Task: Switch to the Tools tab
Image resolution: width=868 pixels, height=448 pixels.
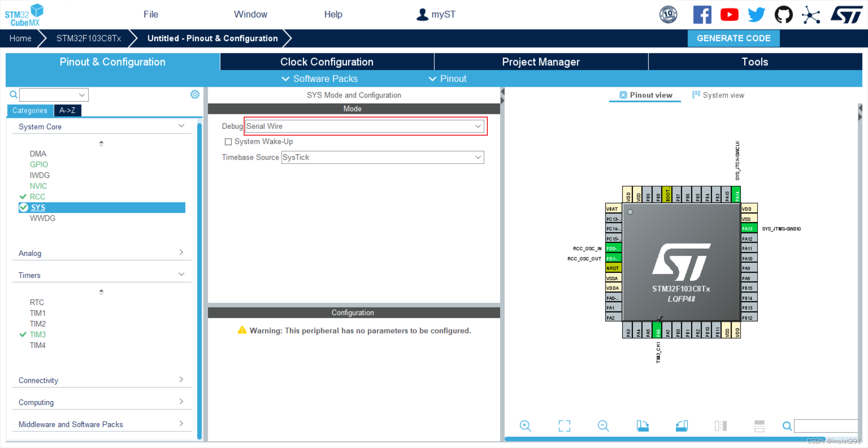Action: [755, 62]
